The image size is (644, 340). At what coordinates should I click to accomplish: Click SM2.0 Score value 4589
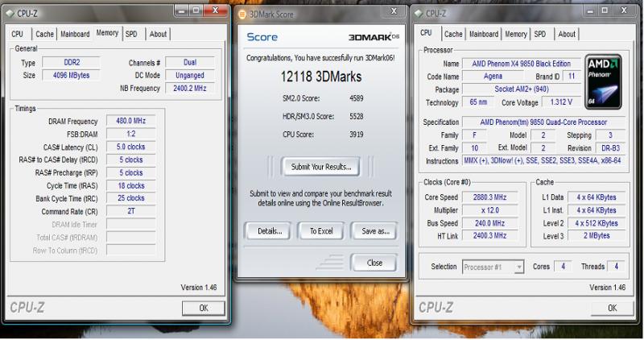pos(357,98)
